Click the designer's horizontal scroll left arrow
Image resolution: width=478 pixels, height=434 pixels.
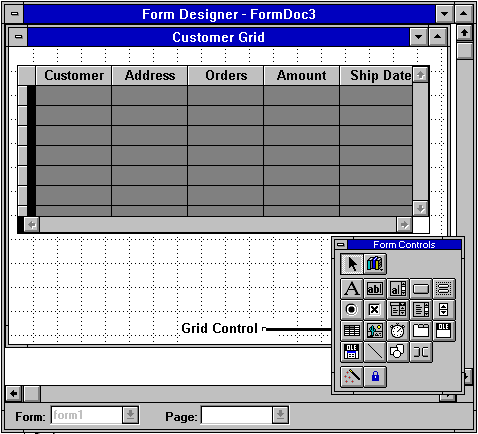tap(14, 394)
